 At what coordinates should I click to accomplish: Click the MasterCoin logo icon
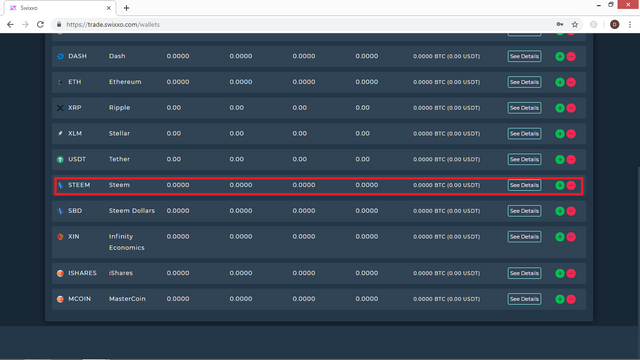pos(60,299)
